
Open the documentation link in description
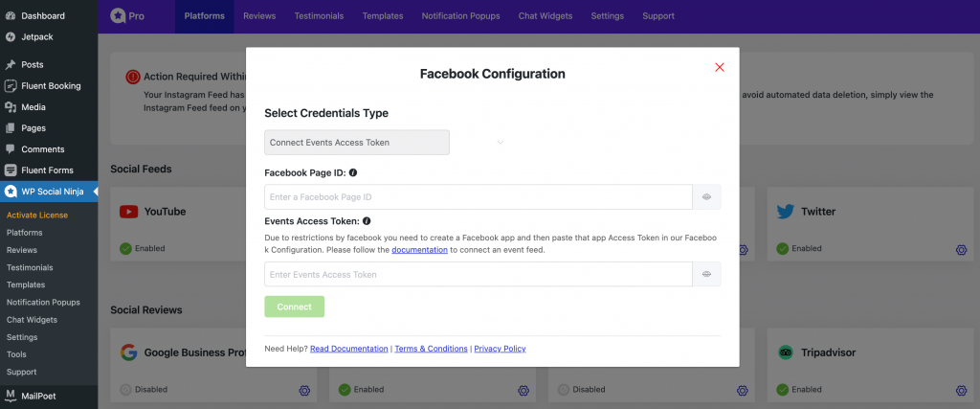[x=419, y=250]
